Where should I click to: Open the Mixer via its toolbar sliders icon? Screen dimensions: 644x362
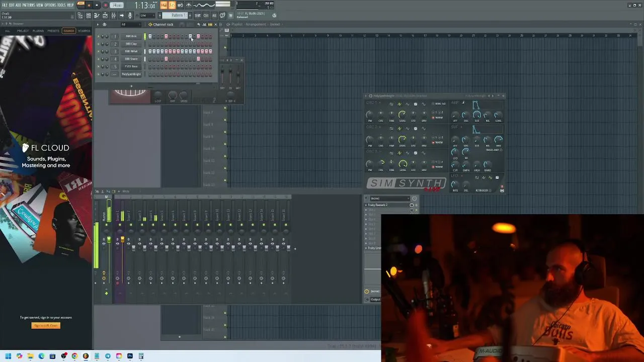113,16
